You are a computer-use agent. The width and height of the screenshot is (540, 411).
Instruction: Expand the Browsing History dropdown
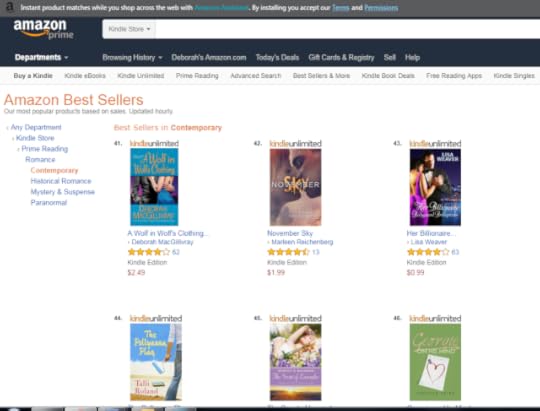click(132, 58)
